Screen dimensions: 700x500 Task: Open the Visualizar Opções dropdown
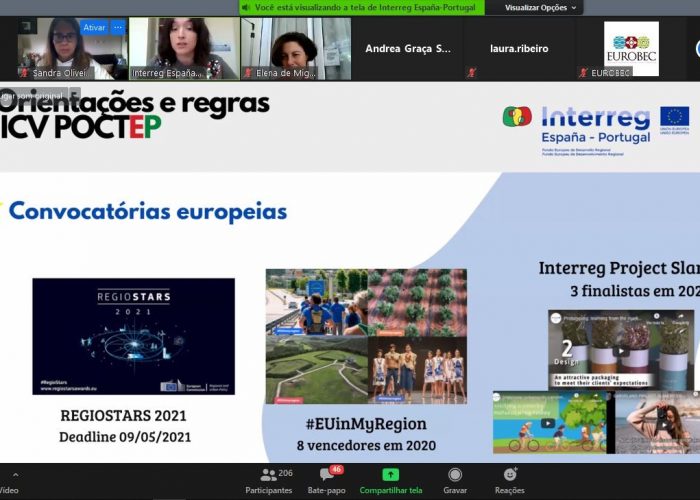pos(540,8)
